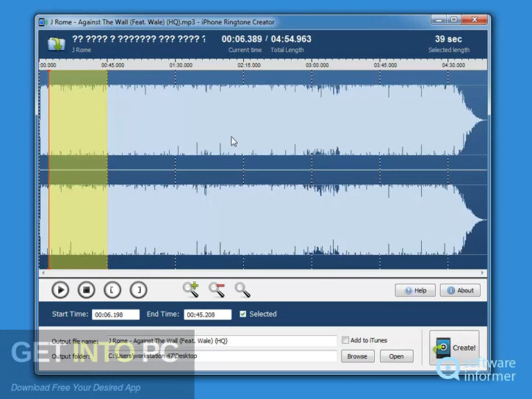
Task: Click the red playhead line in waveform
Action: click(48, 170)
